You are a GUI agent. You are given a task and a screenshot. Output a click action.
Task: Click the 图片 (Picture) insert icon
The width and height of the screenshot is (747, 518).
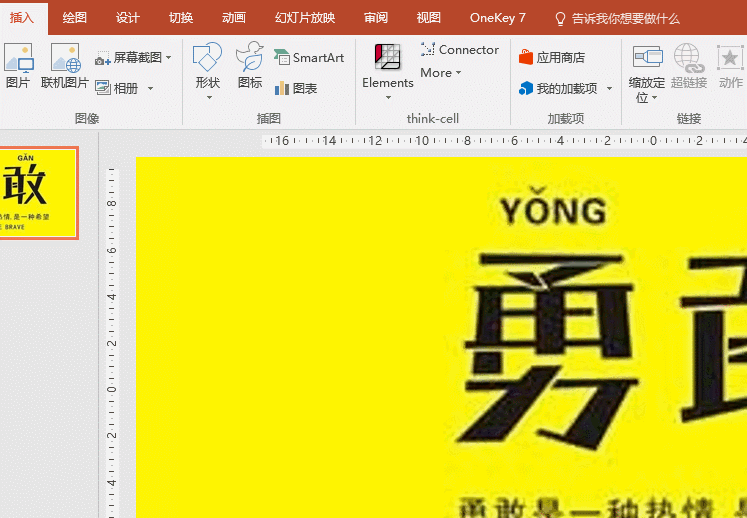coord(18,58)
